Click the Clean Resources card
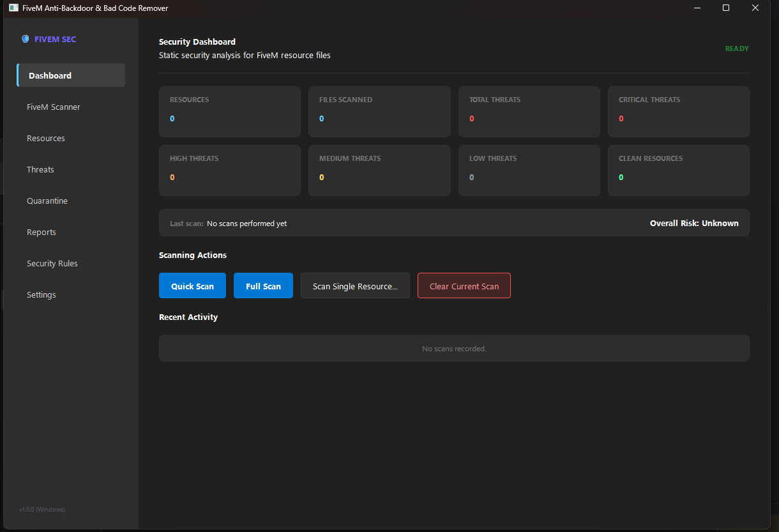This screenshot has width=779, height=532. coord(679,171)
